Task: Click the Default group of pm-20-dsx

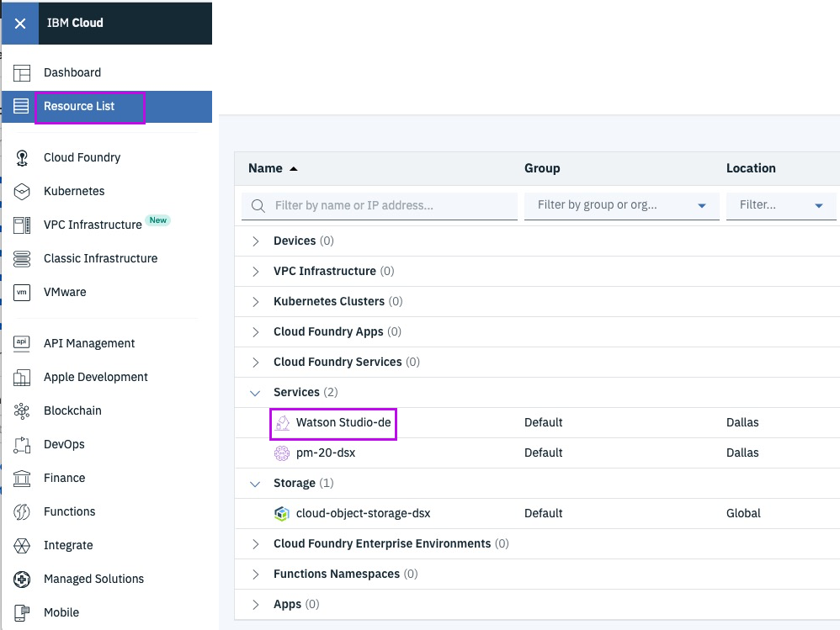Action: 543,453
